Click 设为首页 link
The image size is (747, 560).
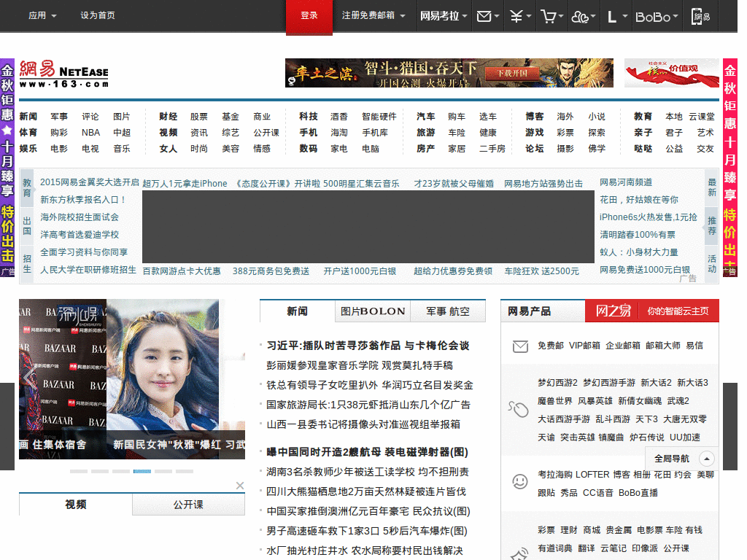[x=98, y=15]
